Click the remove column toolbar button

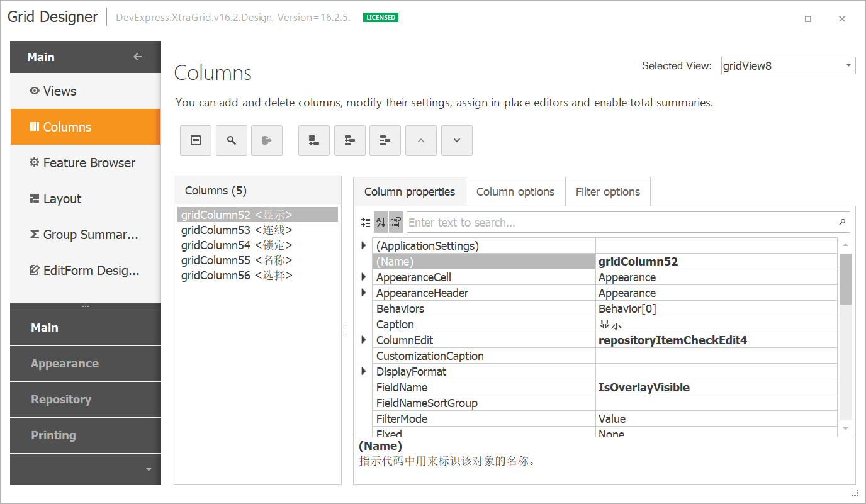pos(385,140)
